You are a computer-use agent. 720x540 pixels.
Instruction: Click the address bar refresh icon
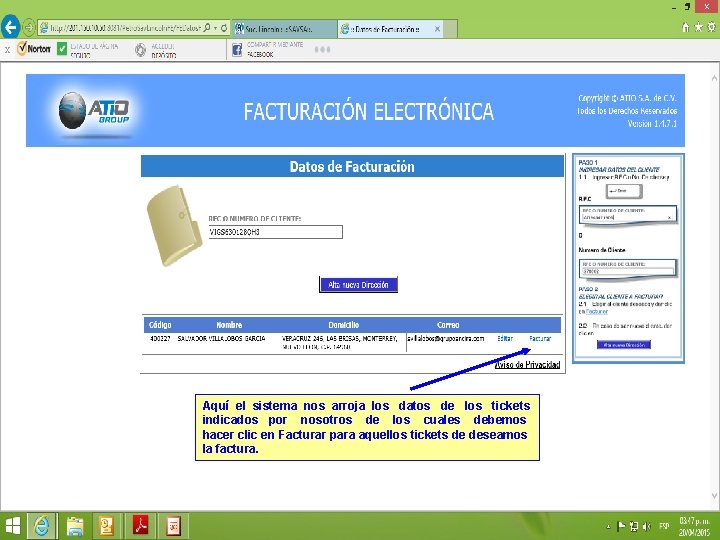coord(224,28)
